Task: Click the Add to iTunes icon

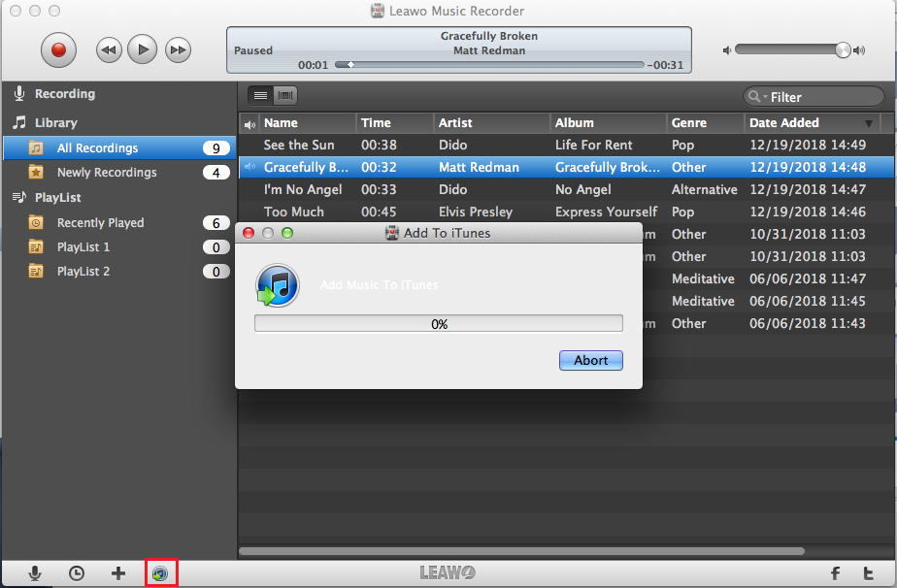Action: (x=160, y=573)
